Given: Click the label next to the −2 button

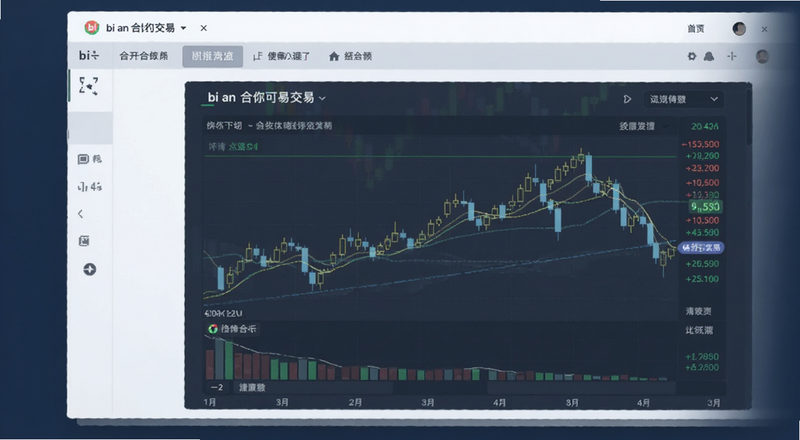Looking at the screenshot, I should click(x=253, y=387).
